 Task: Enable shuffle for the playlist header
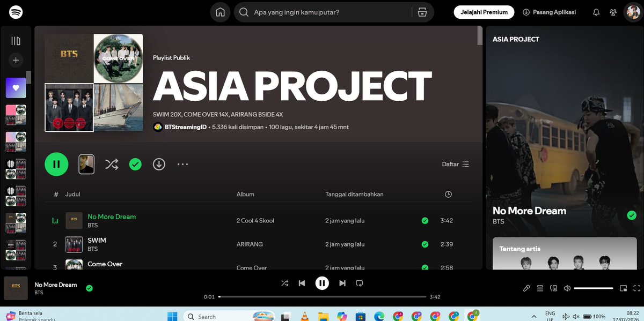tap(111, 165)
